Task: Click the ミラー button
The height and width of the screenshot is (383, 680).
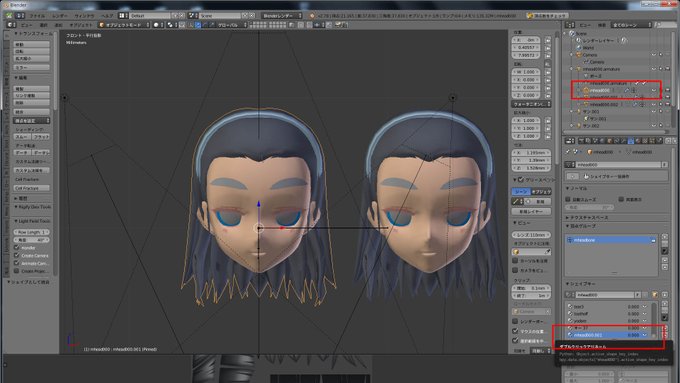Action: click(x=32, y=68)
